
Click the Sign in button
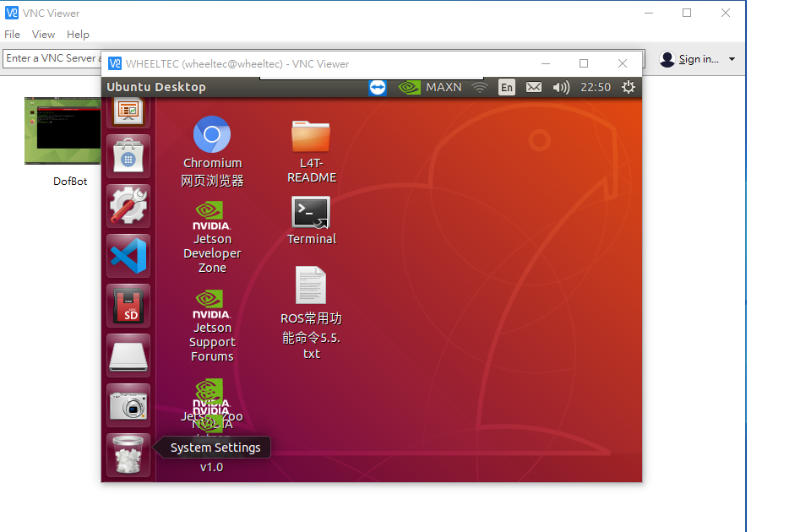[689, 59]
